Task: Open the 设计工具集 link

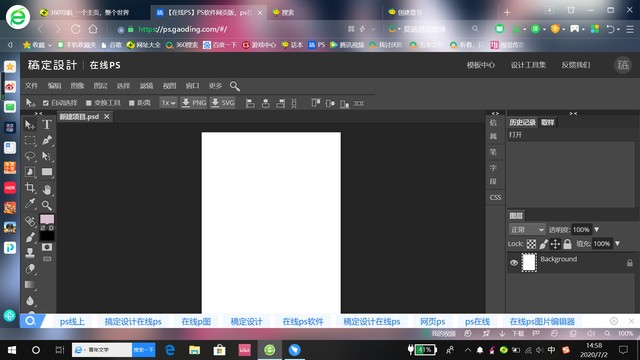Action: click(528, 65)
